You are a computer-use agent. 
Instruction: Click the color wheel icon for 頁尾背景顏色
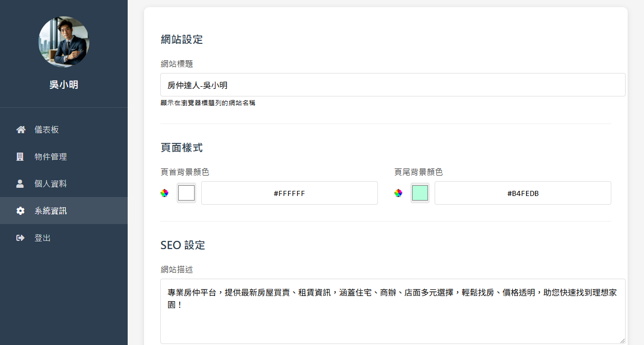point(398,193)
